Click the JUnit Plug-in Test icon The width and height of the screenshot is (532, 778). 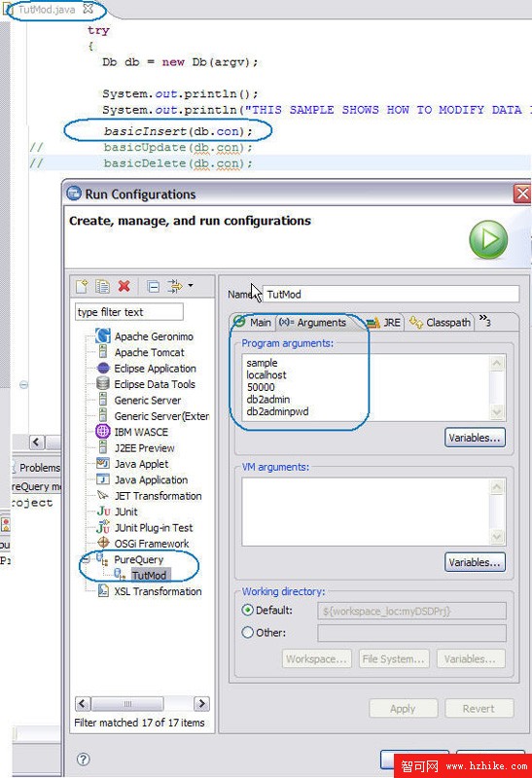point(103,527)
